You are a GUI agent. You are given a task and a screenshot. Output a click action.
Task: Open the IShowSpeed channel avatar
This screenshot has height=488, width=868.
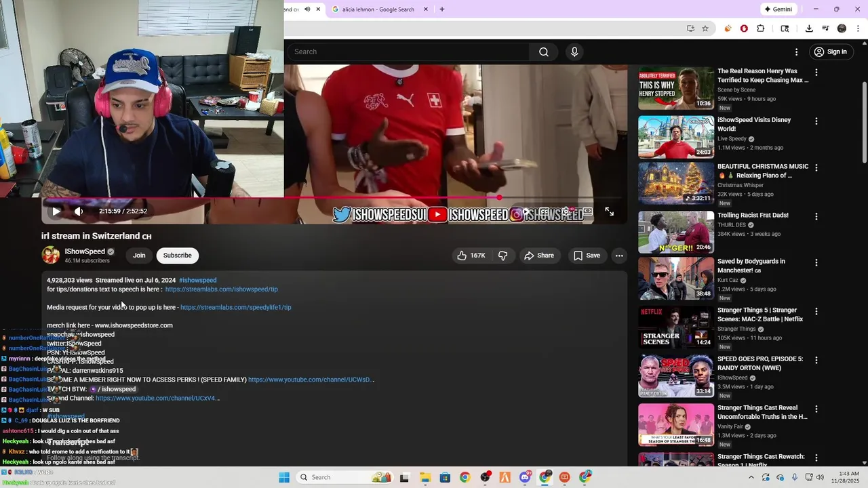click(51, 256)
